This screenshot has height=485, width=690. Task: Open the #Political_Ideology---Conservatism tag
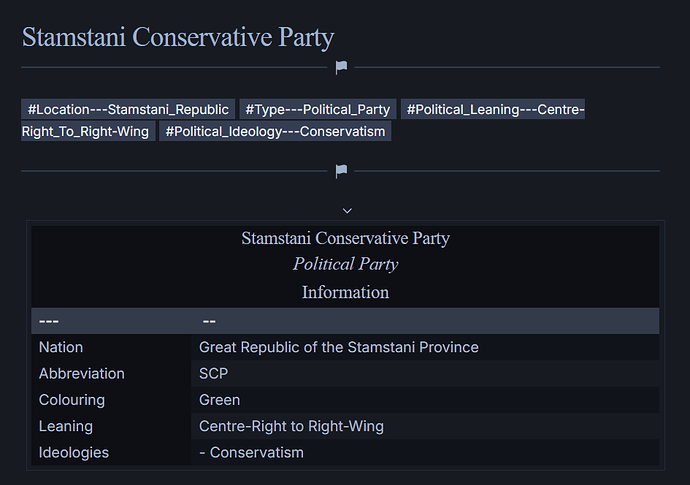coord(275,131)
